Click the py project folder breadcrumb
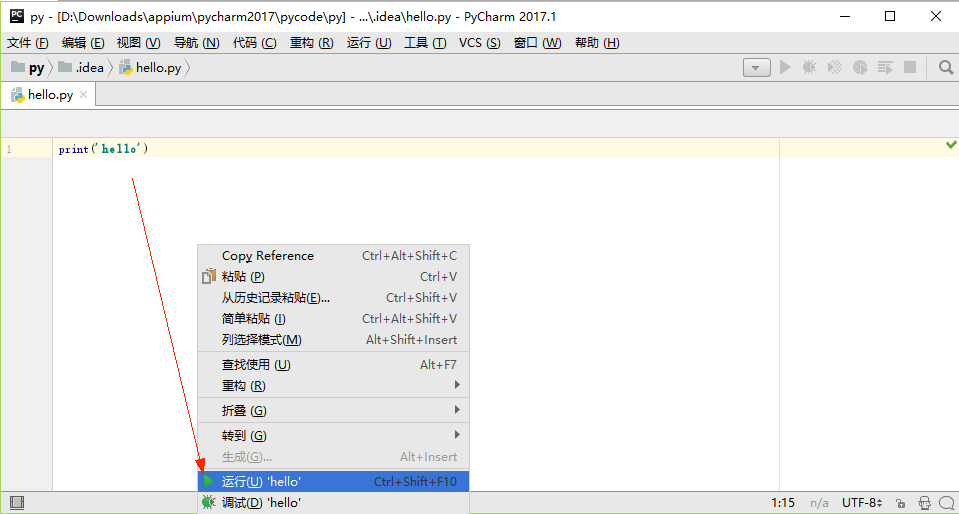The height and width of the screenshot is (514, 959). coord(28,68)
